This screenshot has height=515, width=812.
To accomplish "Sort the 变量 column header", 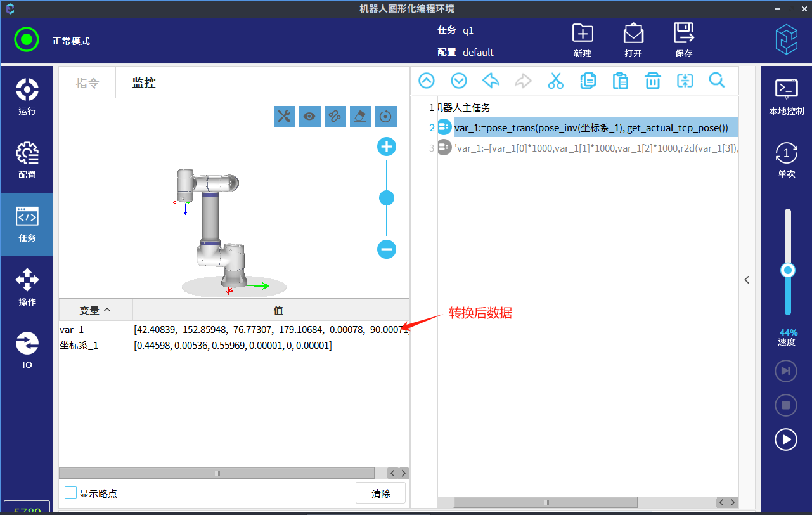I will [x=95, y=310].
